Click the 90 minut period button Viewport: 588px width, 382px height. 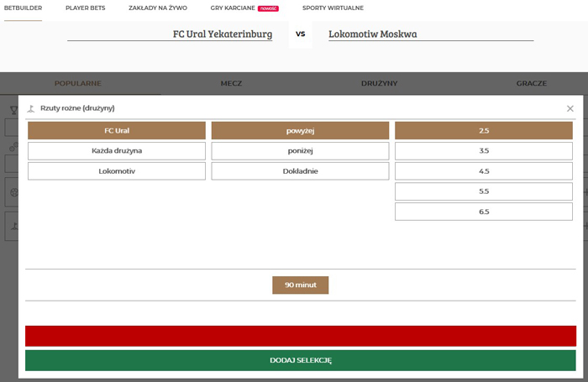click(x=301, y=285)
